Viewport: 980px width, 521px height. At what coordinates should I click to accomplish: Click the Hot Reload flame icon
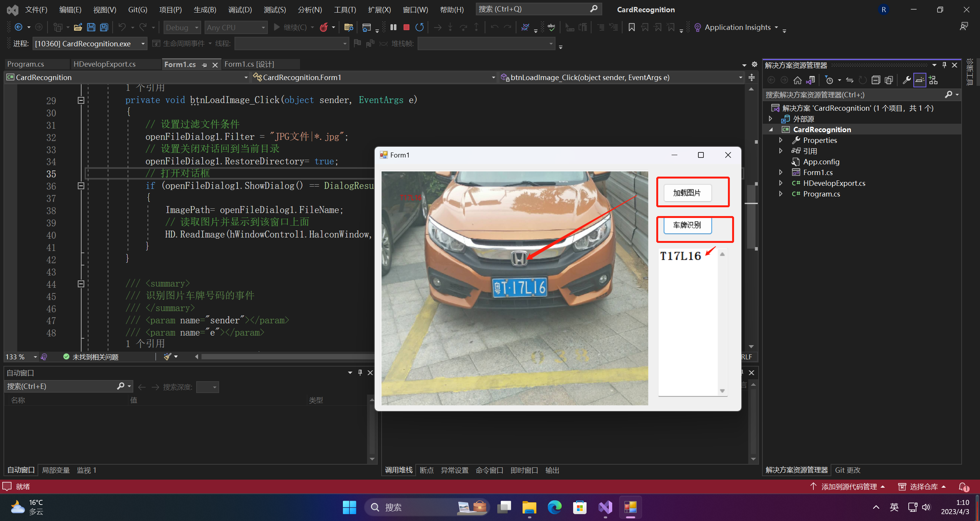[324, 27]
